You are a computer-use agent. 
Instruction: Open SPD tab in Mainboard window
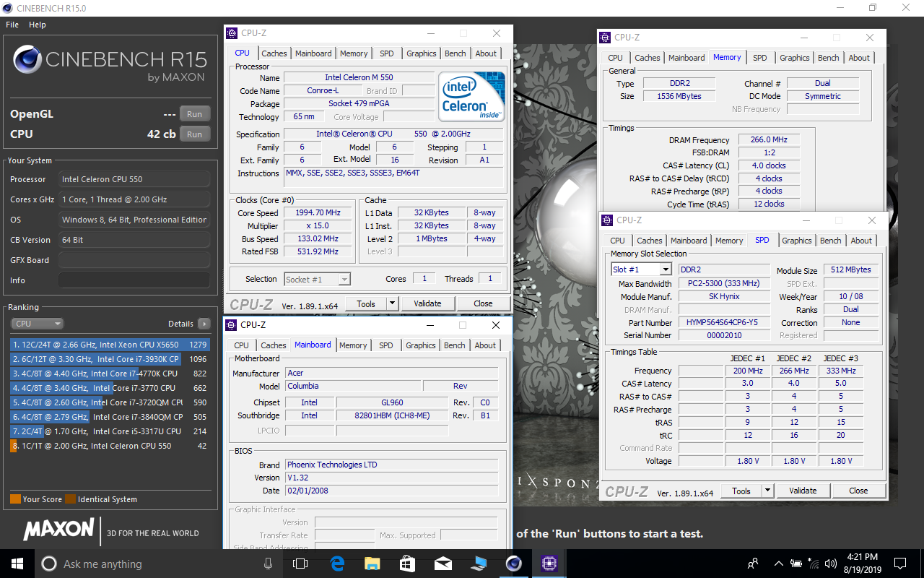point(386,345)
